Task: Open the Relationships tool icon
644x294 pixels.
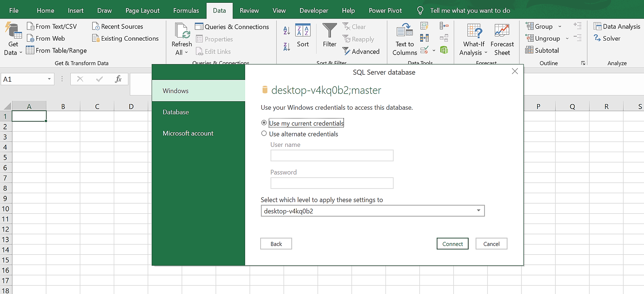Action: click(x=444, y=37)
